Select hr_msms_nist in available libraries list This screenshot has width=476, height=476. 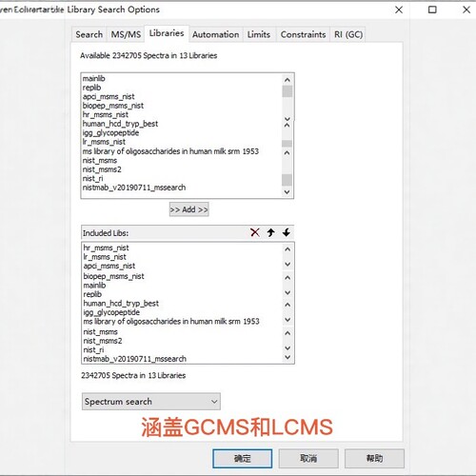(x=106, y=114)
